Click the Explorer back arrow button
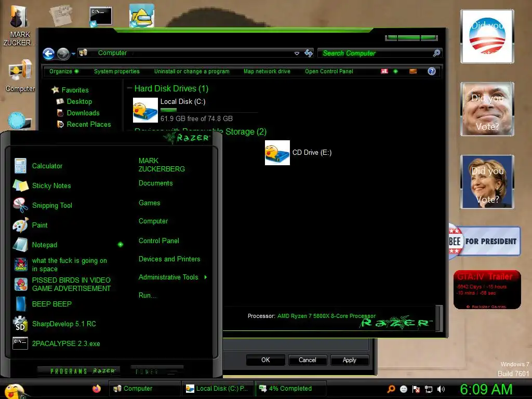This screenshot has width=532, height=399. (x=48, y=54)
